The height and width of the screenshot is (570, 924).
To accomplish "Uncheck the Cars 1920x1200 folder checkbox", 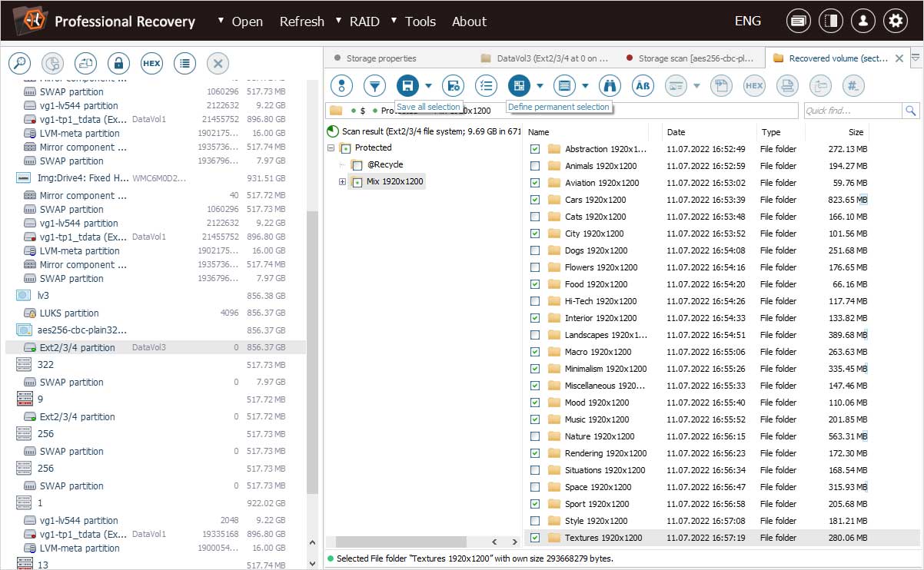I will click(535, 200).
